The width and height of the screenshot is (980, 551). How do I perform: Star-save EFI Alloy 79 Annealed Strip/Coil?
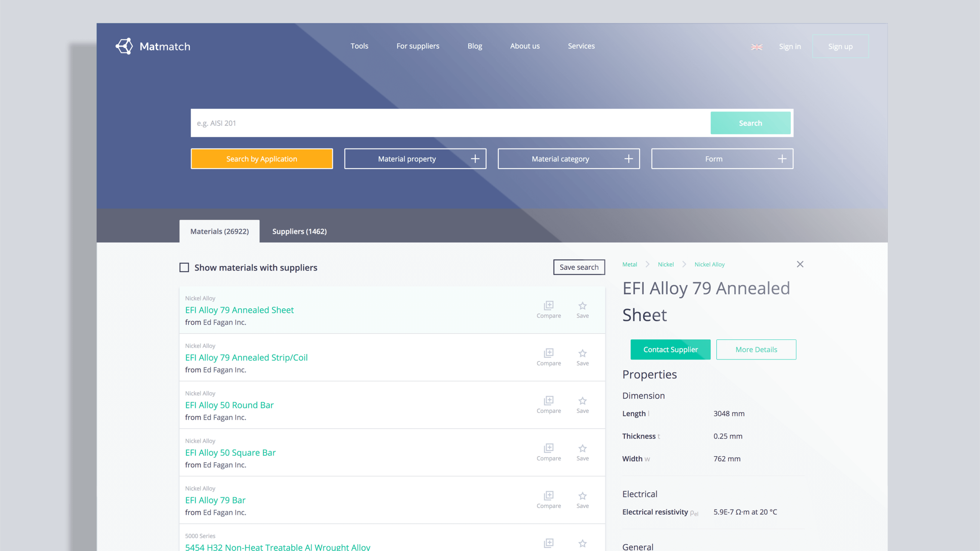[x=582, y=357]
